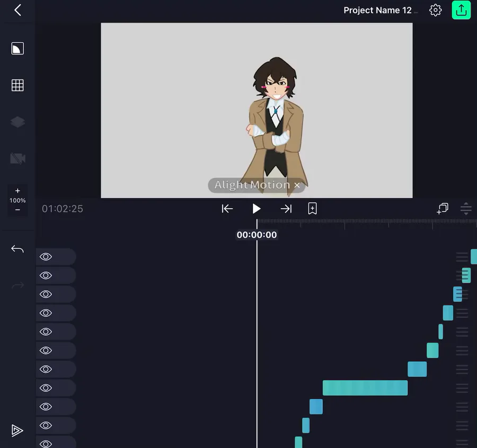
Task: Open project settings gear icon
Action: (x=435, y=10)
